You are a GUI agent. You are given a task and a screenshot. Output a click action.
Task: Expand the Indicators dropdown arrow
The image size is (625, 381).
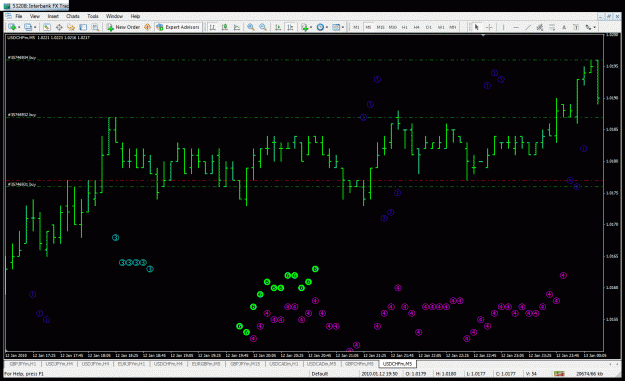(311, 27)
